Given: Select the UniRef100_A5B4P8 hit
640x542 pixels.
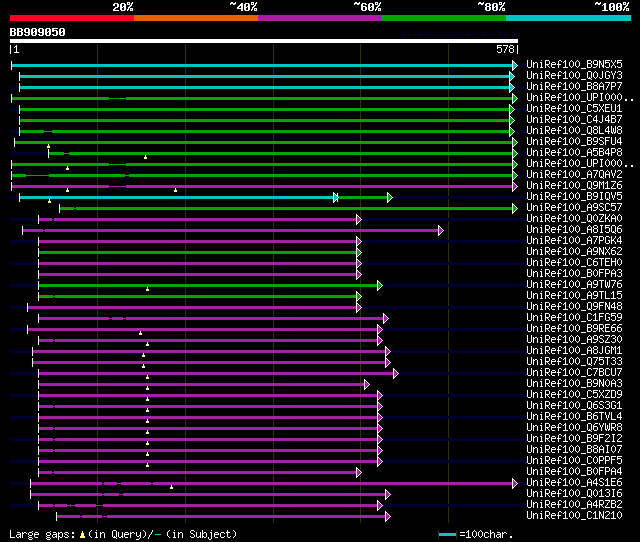Looking at the screenshot, I should pos(574,153).
